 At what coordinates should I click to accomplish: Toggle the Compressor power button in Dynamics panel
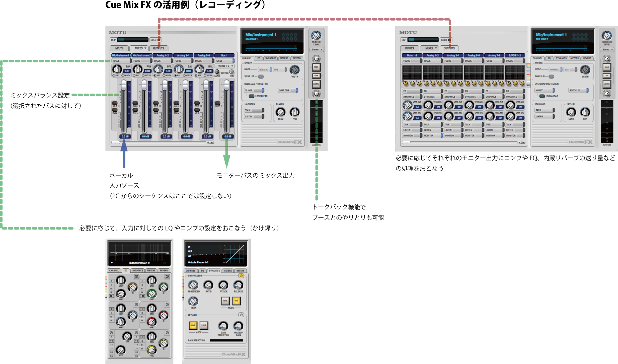241,275
